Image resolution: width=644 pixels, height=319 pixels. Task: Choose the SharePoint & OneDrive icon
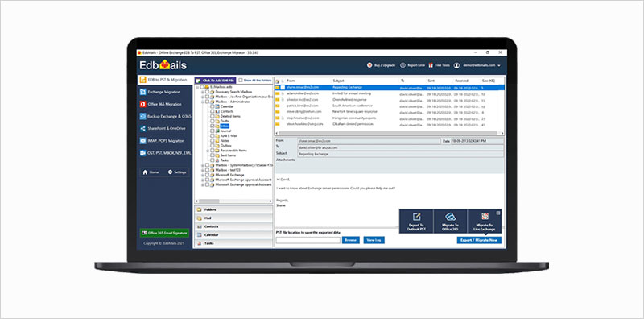(143, 129)
